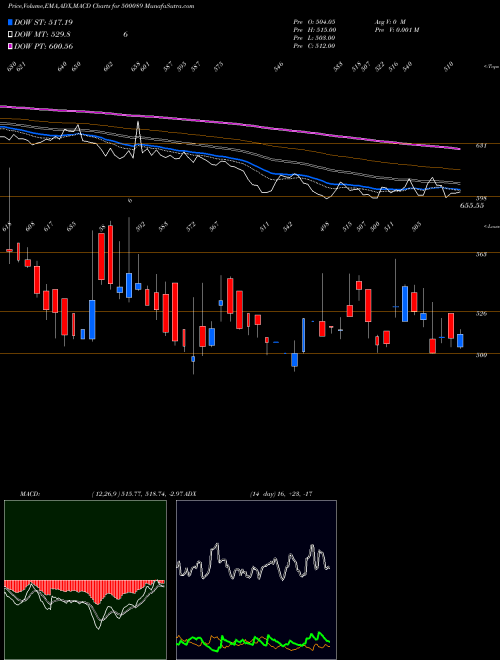Click the 'DOW ST: 517.19' legend label
The image size is (500, 660).
pyautogui.click(x=43, y=22)
